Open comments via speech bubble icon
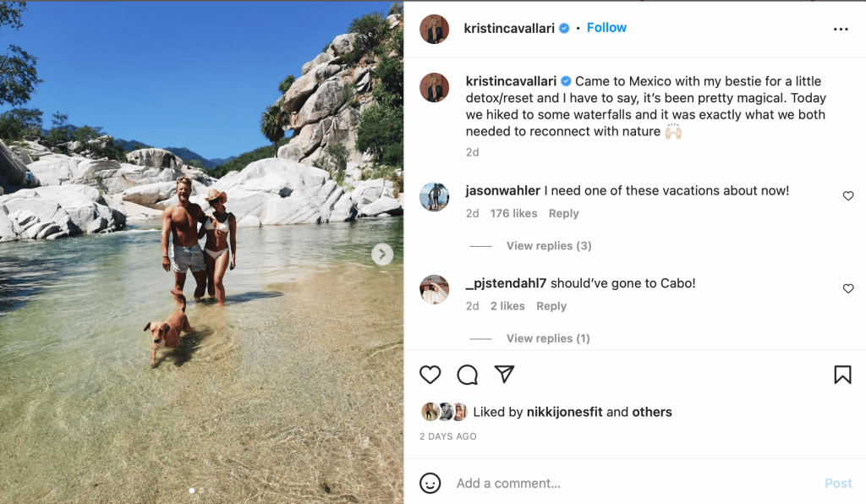 (467, 375)
